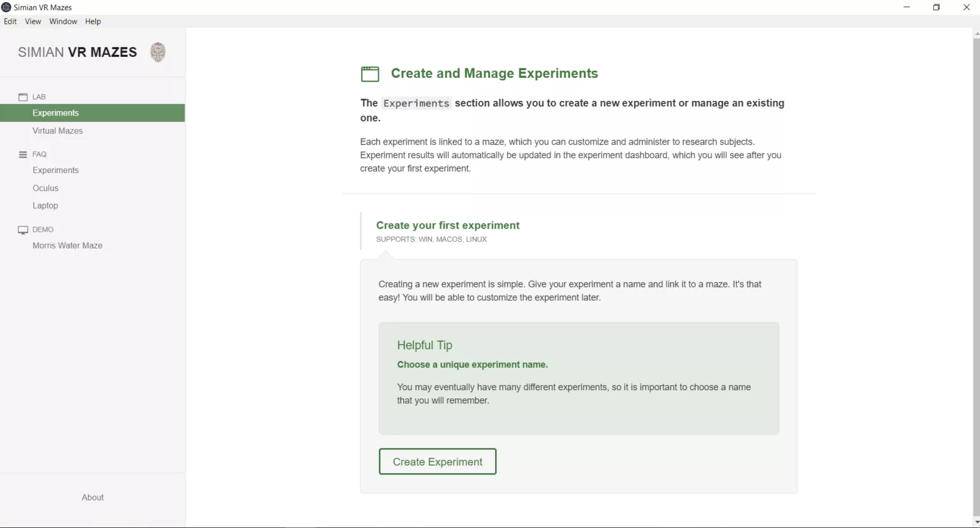This screenshot has height=528, width=980.
Task: Click the monkey skull logo icon
Action: click(158, 52)
